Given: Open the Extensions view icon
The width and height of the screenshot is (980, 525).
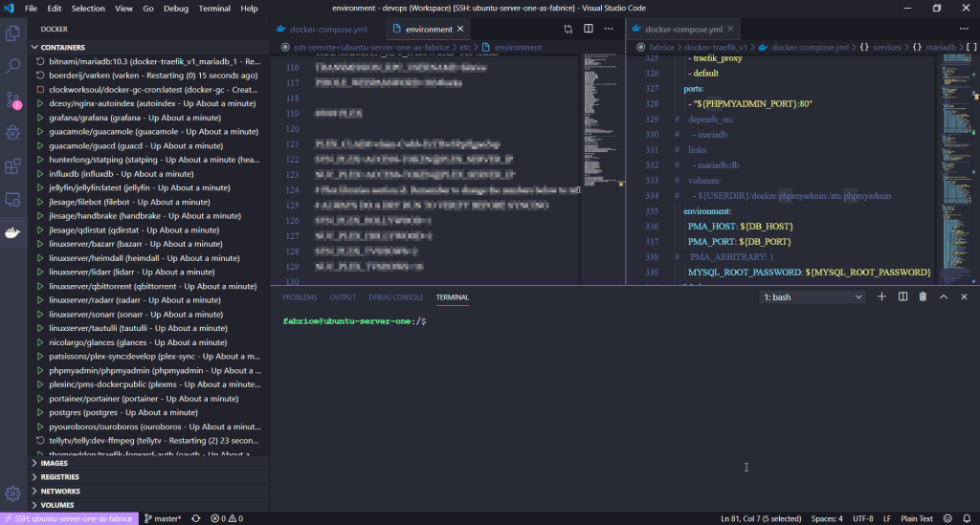Looking at the screenshot, I should tap(13, 166).
